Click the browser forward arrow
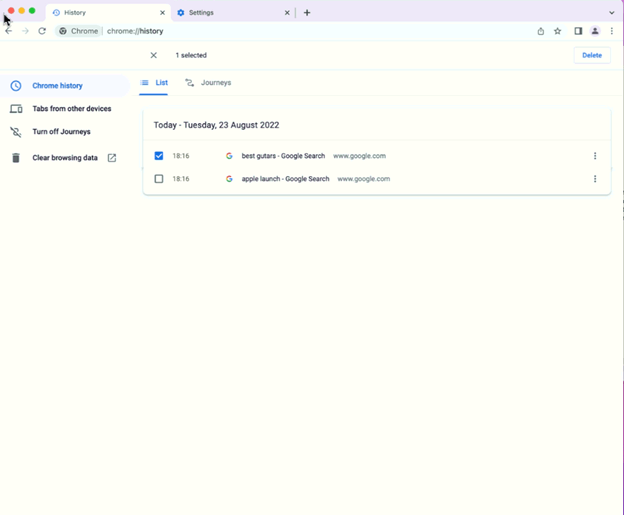624x515 pixels. coord(25,31)
